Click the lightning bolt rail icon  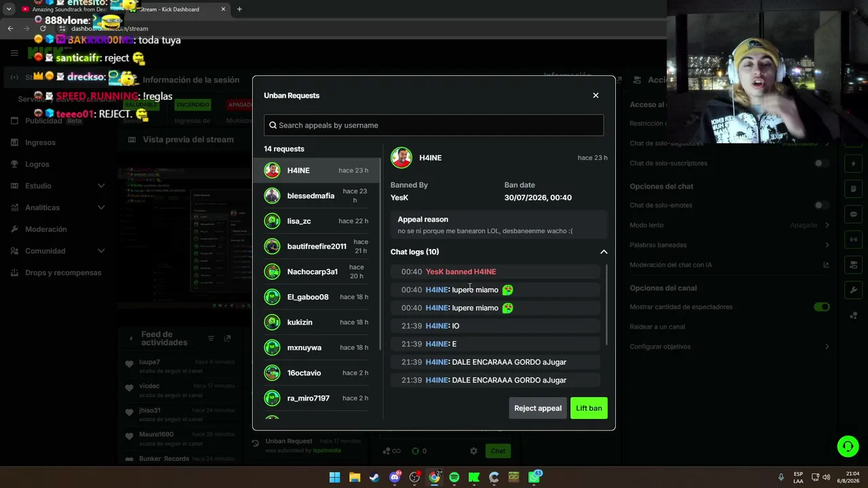click(x=854, y=164)
